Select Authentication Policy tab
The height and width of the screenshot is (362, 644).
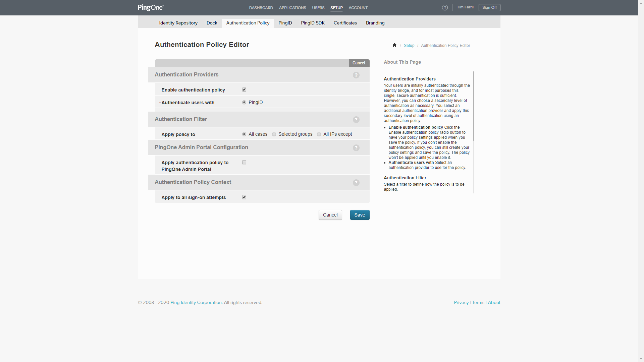tap(248, 23)
